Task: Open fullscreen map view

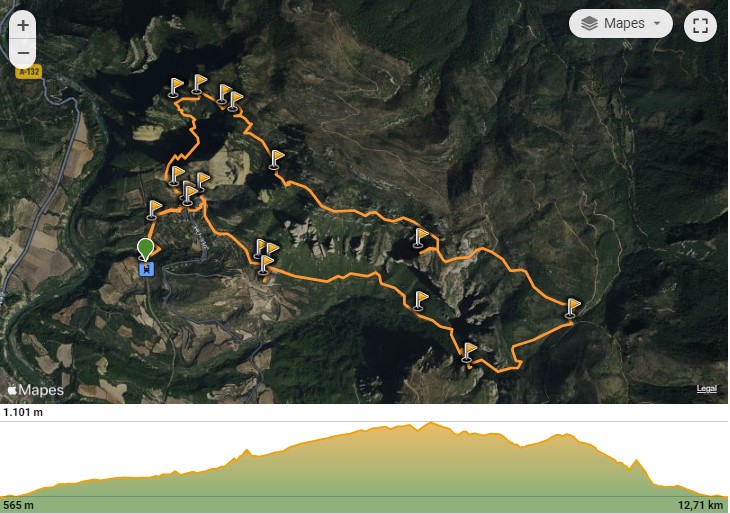Action: [x=700, y=26]
